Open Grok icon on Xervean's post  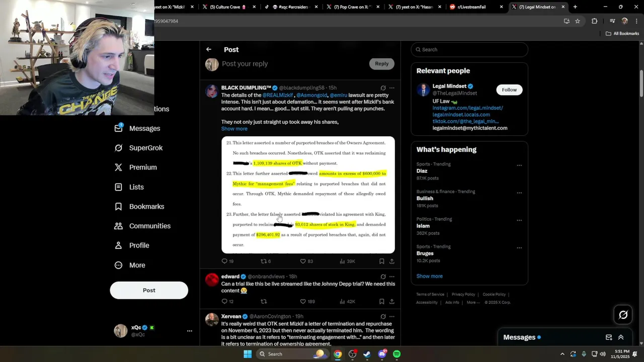point(383,317)
